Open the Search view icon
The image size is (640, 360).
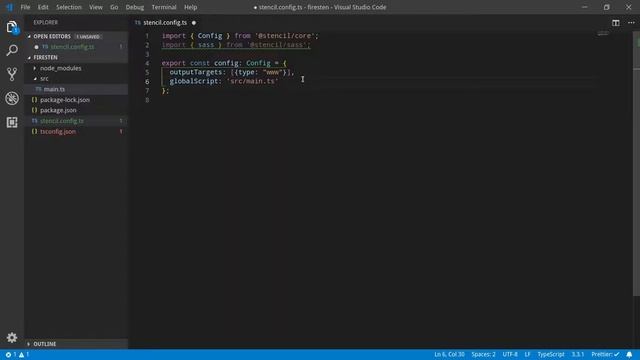(12, 50)
